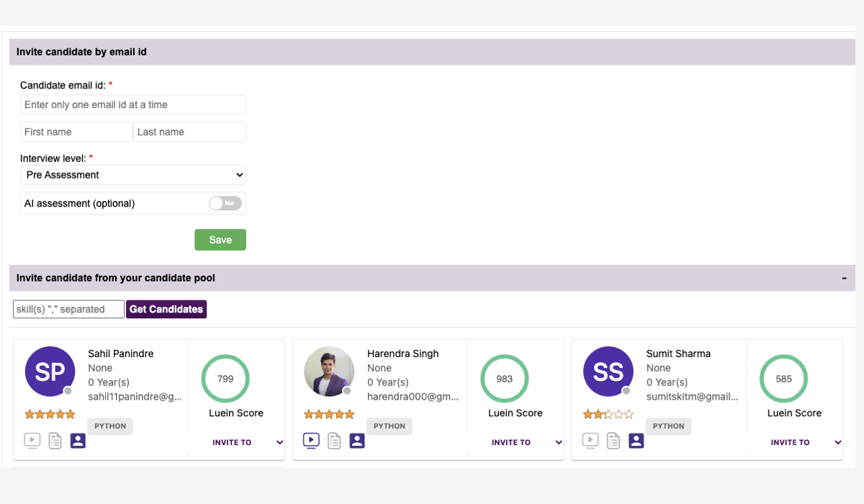Play Sumit Sharma's video icon
This screenshot has height=504, width=864.
[x=590, y=441]
